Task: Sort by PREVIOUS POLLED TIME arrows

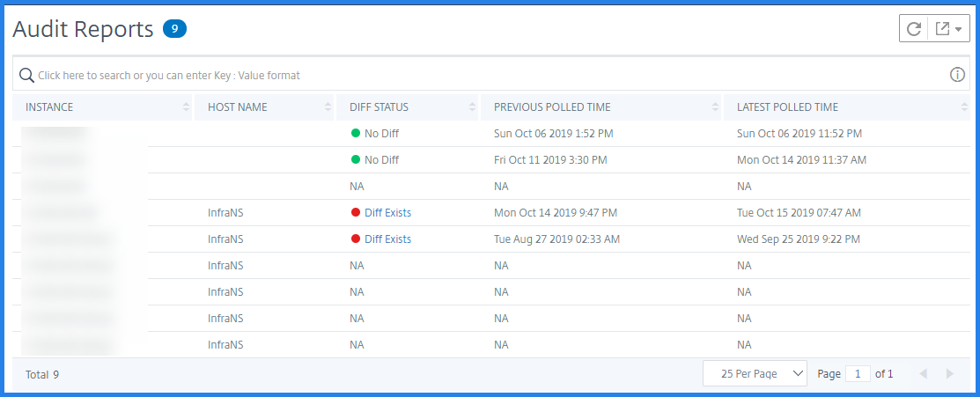Action: pyautogui.click(x=715, y=107)
